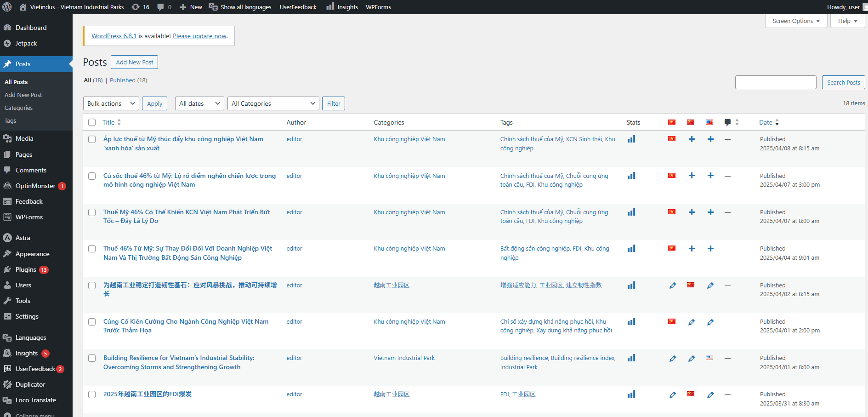
Task: Check the 'Cú sốc thuế 46%' post checkbox
Action: tap(92, 176)
